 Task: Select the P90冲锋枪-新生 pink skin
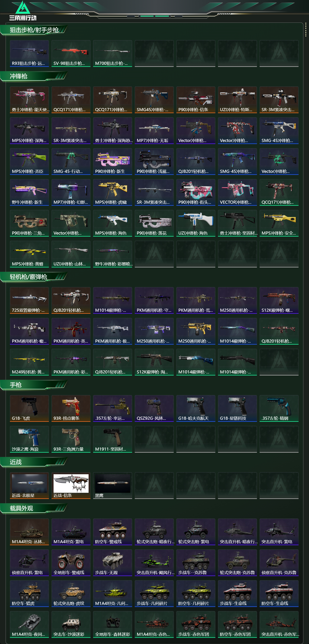click(113, 162)
